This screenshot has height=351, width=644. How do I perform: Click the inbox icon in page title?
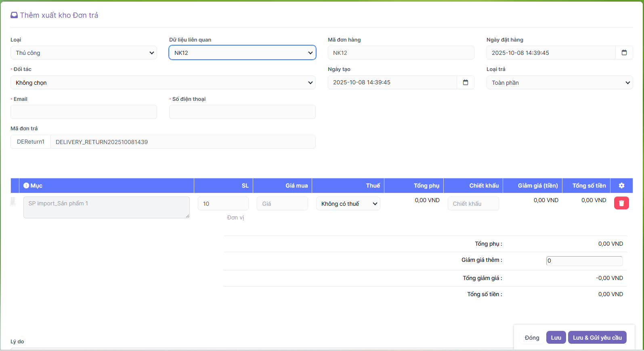14,15
